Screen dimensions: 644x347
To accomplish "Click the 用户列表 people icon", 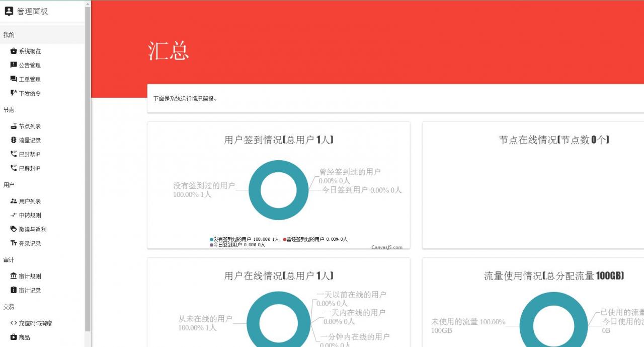I will point(14,201).
